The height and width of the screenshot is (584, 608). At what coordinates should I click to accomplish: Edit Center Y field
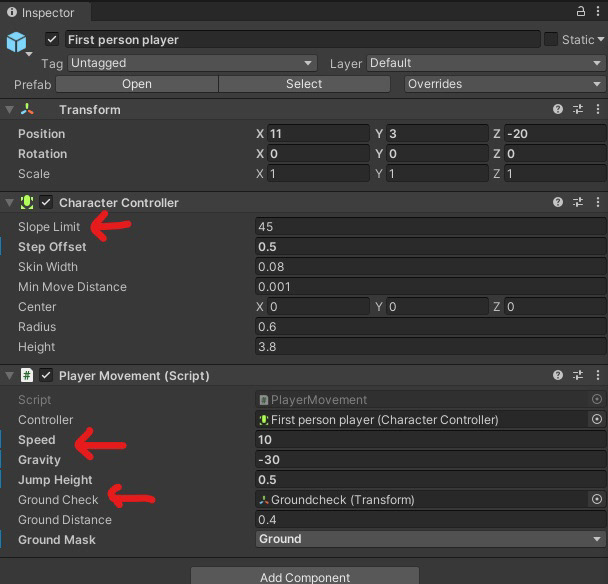click(x=437, y=307)
